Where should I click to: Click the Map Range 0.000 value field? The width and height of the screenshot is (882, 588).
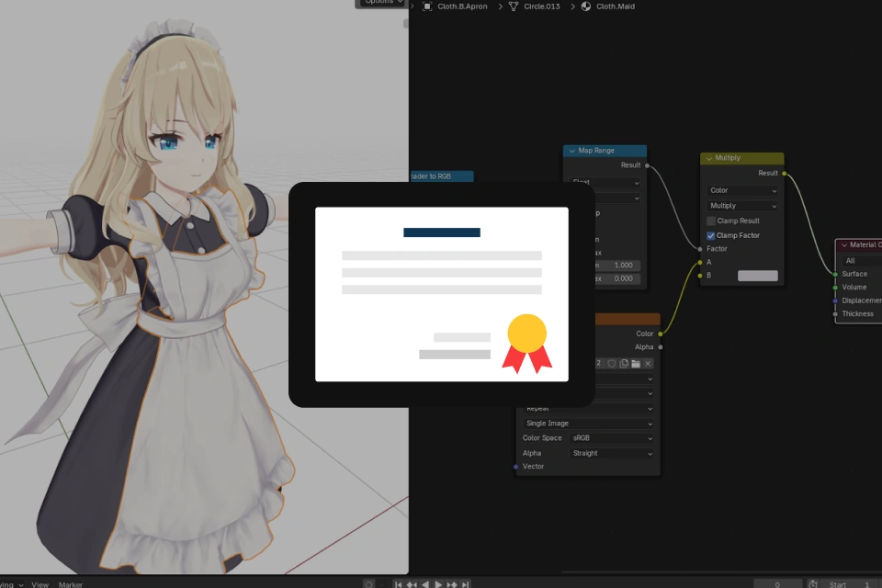pos(617,278)
